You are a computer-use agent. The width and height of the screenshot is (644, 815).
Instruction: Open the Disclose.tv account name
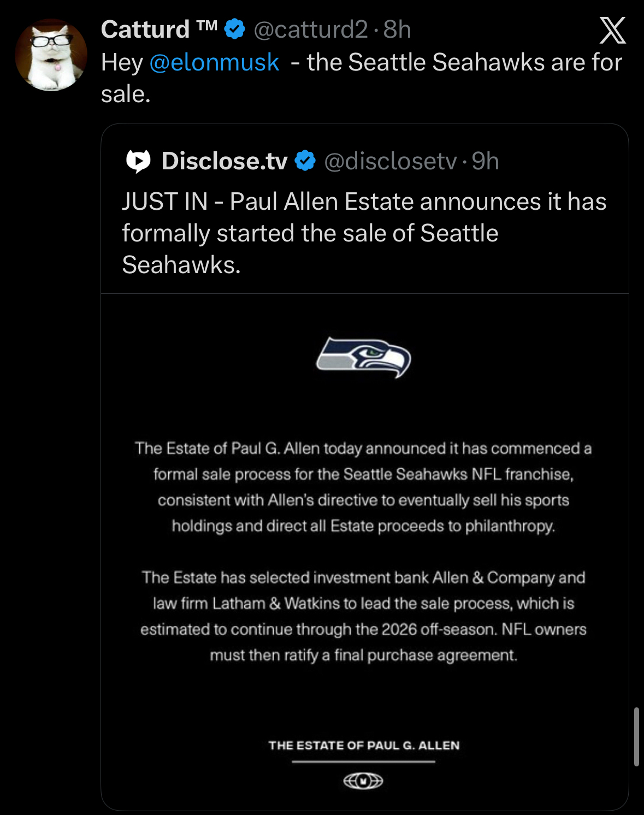pos(224,161)
